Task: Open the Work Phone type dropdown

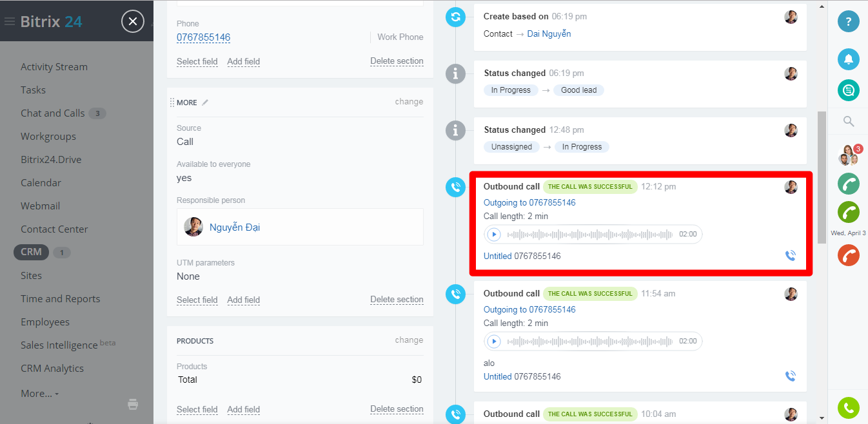Action: point(400,37)
